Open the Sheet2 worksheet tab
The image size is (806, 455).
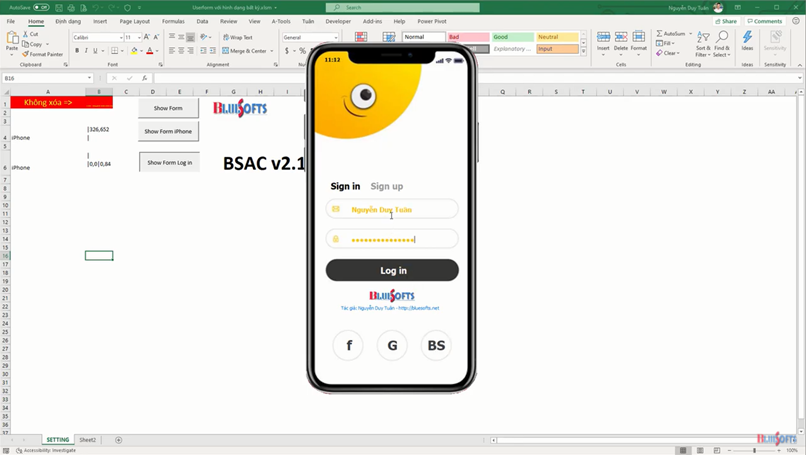87,440
